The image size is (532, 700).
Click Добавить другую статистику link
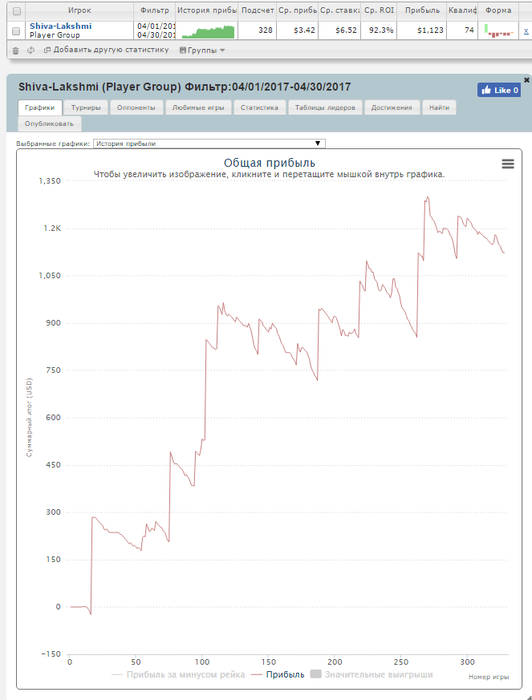click(106, 50)
